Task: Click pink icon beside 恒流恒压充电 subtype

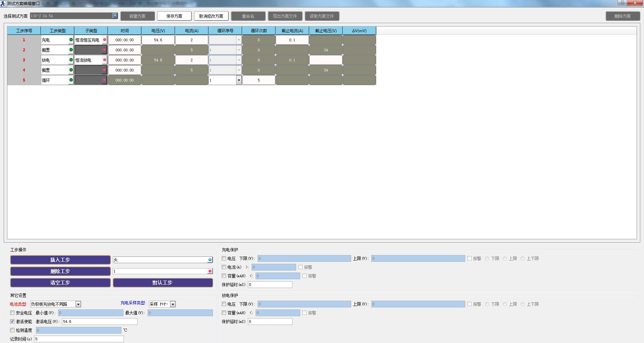Action: [104, 40]
